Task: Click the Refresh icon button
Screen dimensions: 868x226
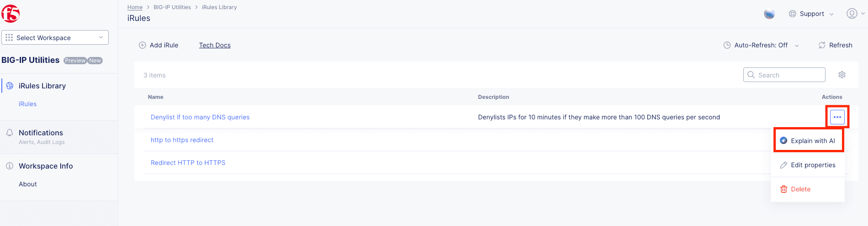Action: pos(822,45)
